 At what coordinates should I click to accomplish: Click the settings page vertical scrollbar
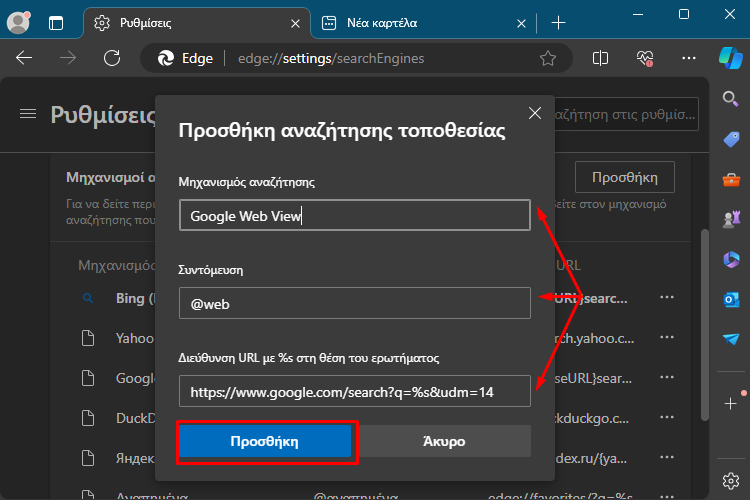pyautogui.click(x=705, y=325)
